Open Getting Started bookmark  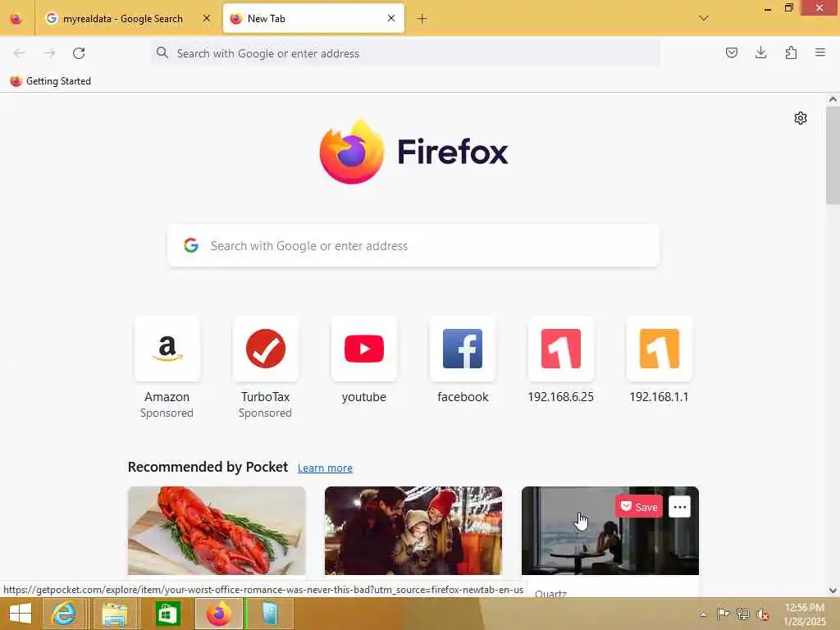click(x=51, y=81)
